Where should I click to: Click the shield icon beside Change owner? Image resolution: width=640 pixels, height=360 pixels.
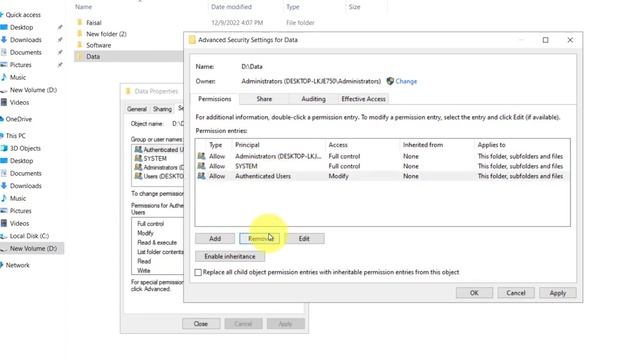pyautogui.click(x=390, y=81)
